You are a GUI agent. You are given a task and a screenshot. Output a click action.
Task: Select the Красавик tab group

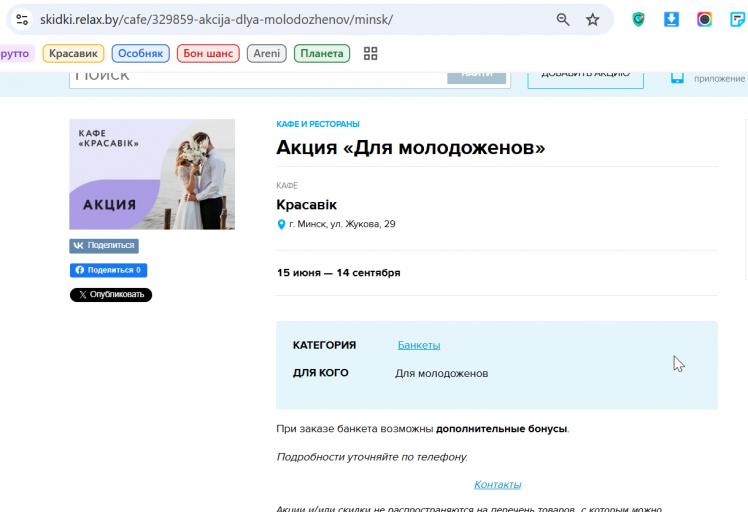click(73, 53)
